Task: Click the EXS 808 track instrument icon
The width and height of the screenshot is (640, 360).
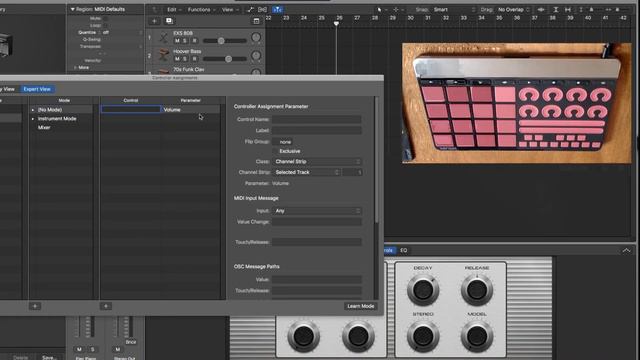Action: (x=164, y=37)
